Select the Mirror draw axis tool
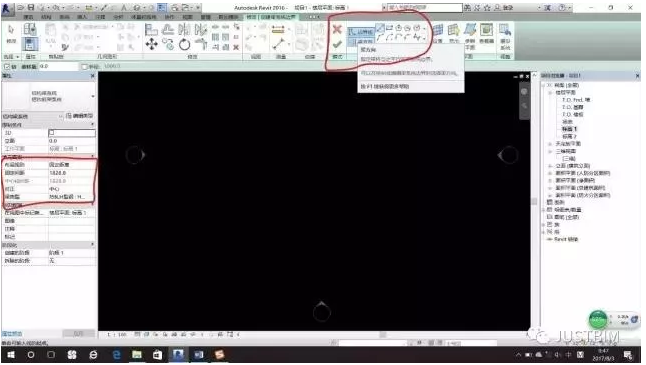646x365 pixels. pyautogui.click(x=201, y=30)
